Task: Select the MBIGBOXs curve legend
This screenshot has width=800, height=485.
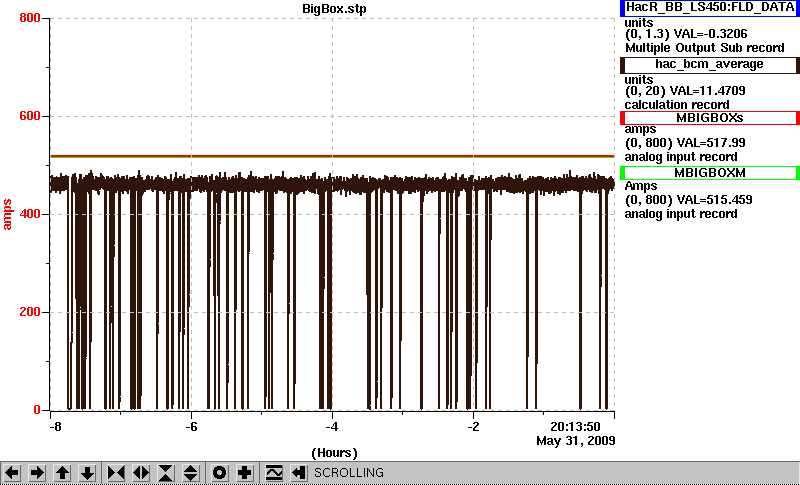Action: point(710,118)
